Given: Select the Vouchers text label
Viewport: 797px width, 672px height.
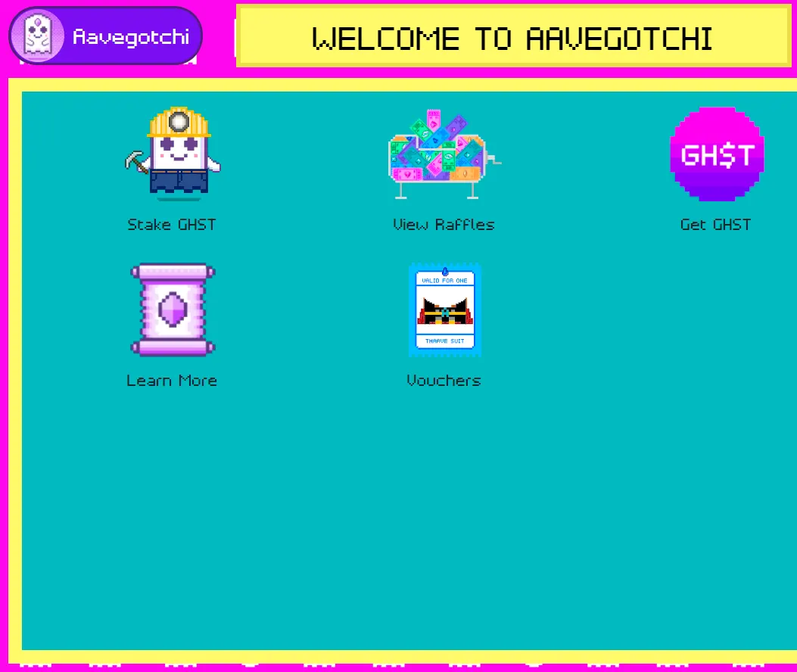Looking at the screenshot, I should [x=444, y=381].
